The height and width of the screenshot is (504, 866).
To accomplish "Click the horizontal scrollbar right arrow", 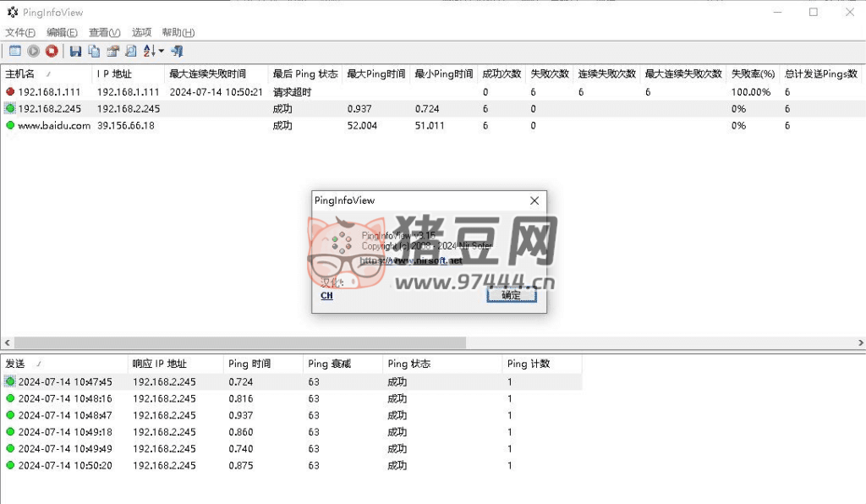I will [x=860, y=343].
